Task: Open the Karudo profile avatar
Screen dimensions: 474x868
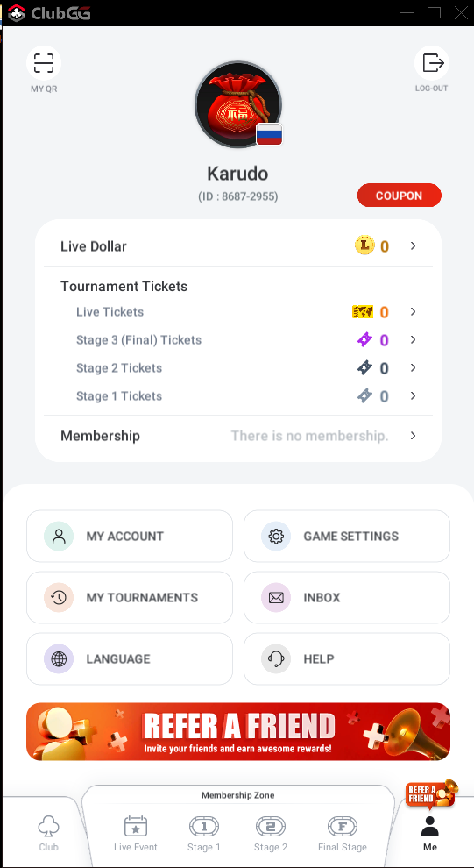Action: 238,104
